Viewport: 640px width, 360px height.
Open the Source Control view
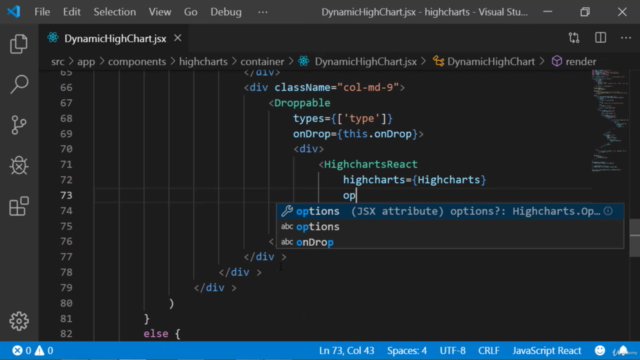point(19,125)
